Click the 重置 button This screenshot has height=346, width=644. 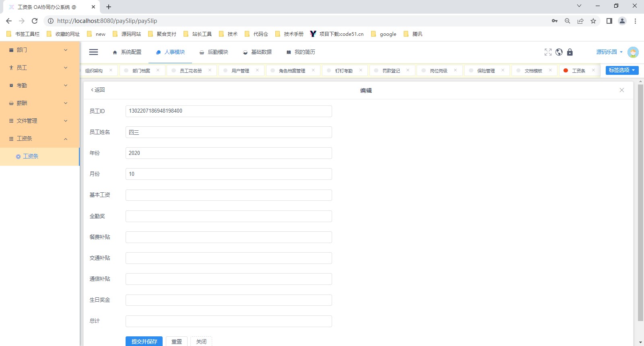click(177, 341)
